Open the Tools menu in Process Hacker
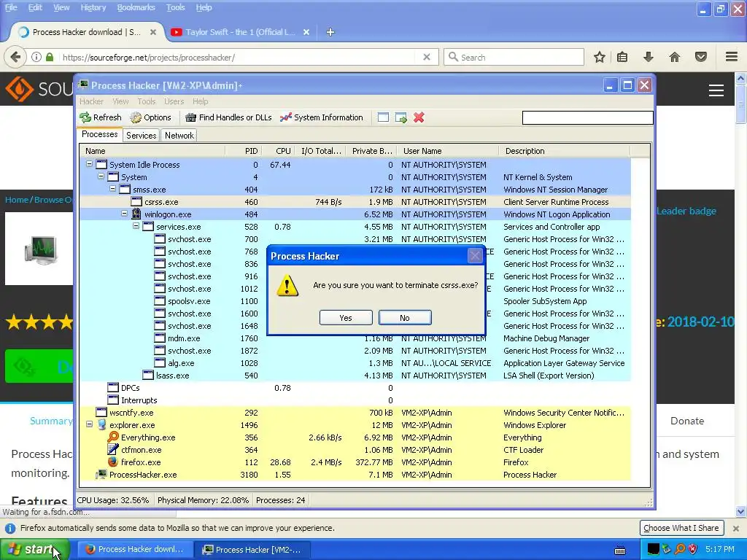747x560 pixels. [146, 101]
